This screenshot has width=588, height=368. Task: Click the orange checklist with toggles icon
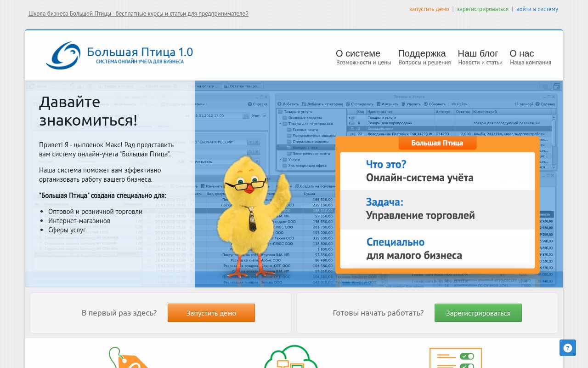pos(455,358)
